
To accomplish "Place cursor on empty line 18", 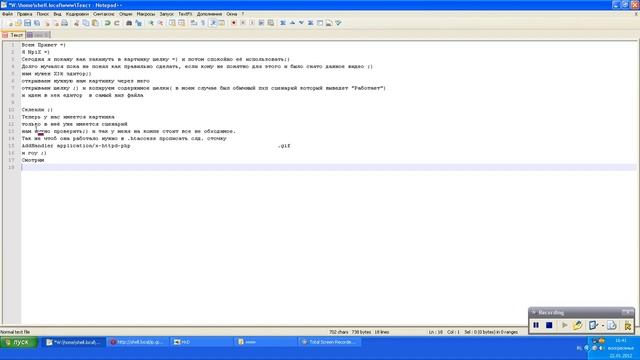I will 329,167.
